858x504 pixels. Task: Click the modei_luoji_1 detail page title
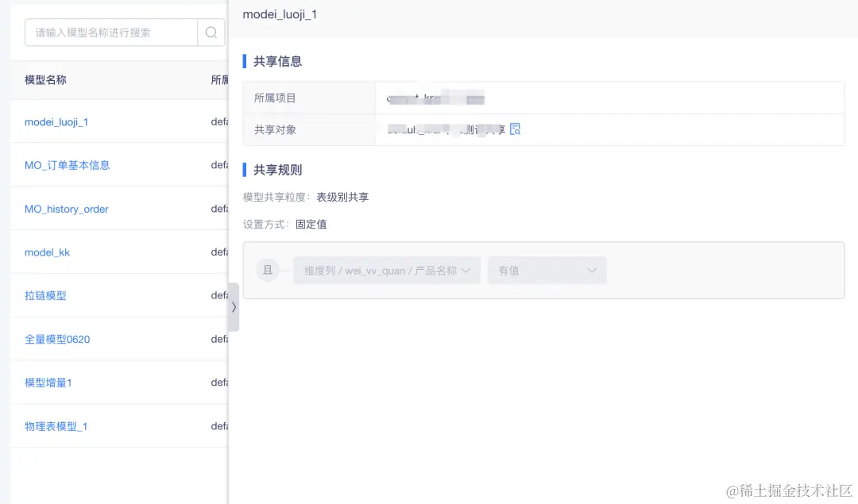tap(280, 14)
